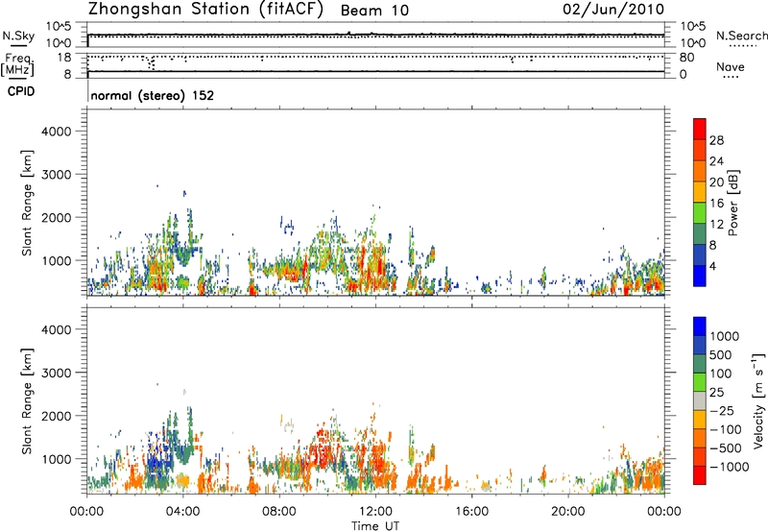Image resolution: width=768 pixels, height=532 pixels.
Task: Click '4000' on the power panel axis
Action: [x=56, y=132]
